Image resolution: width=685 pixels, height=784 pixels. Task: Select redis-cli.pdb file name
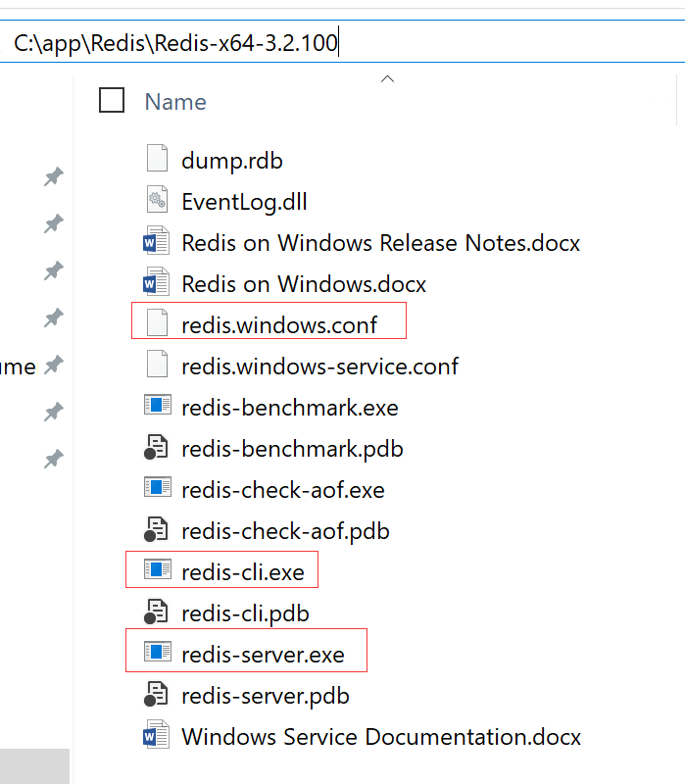(246, 613)
